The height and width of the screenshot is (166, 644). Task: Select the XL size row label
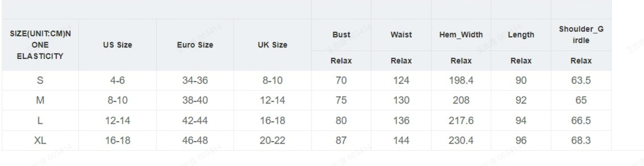pyautogui.click(x=40, y=141)
